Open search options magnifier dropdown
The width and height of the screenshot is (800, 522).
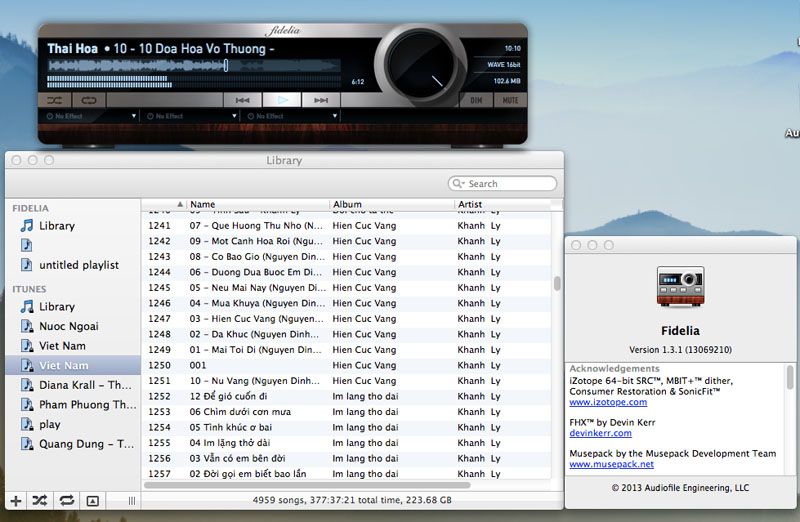(x=459, y=184)
